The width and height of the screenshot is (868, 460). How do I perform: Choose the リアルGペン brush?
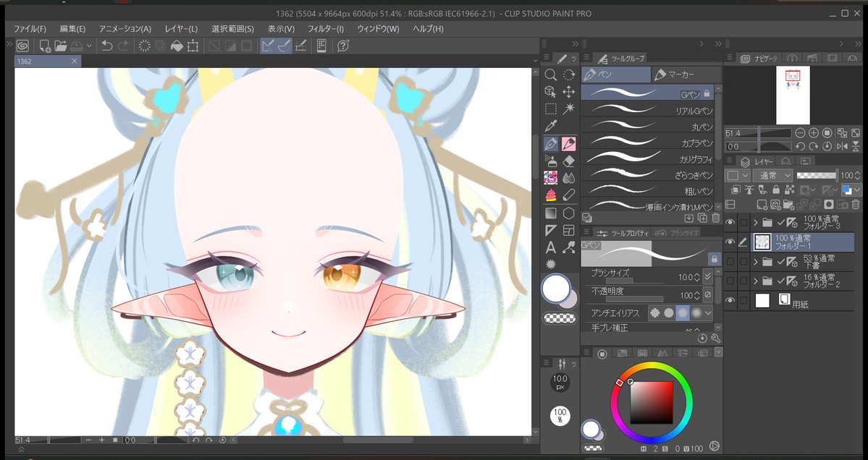[649, 109]
